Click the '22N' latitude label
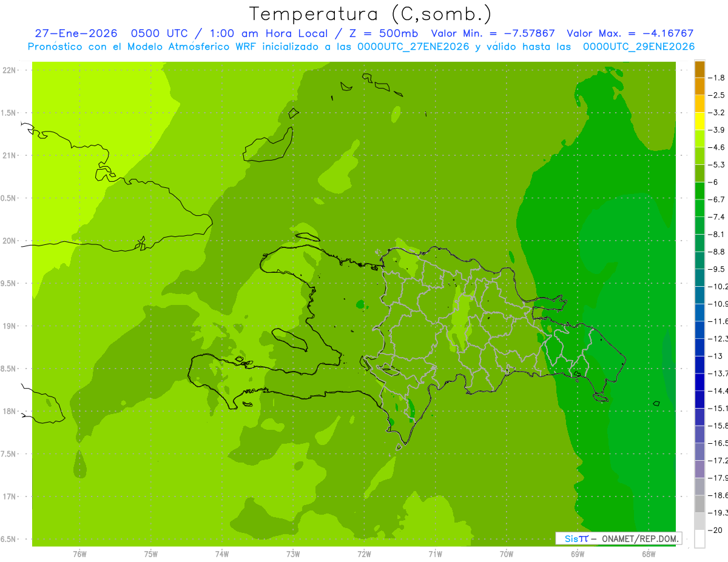The width and height of the screenshot is (728, 562). coord(9,70)
